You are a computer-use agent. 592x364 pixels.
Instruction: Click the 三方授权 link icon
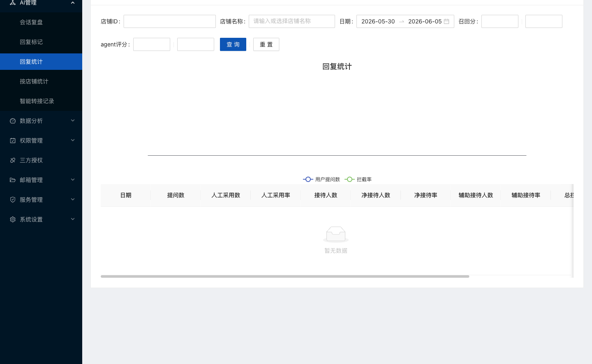13,160
